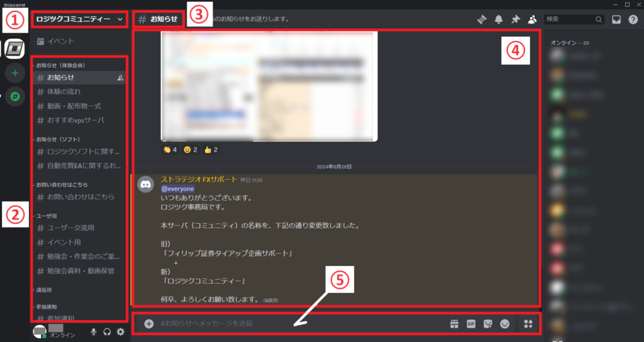
Task: Click the thumbs up reaction
Action: click(211, 150)
